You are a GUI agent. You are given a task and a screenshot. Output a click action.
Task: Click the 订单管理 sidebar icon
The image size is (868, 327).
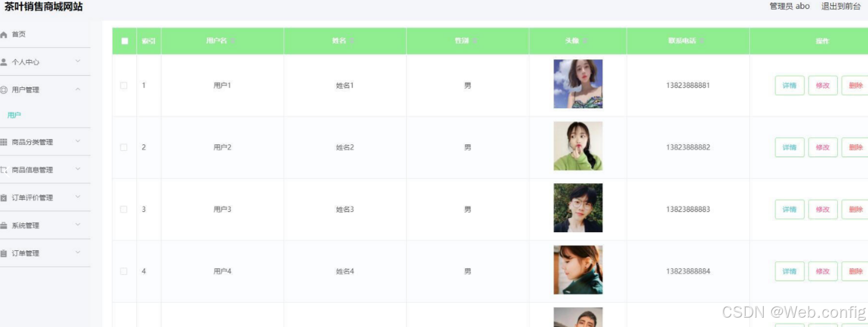coord(3,254)
